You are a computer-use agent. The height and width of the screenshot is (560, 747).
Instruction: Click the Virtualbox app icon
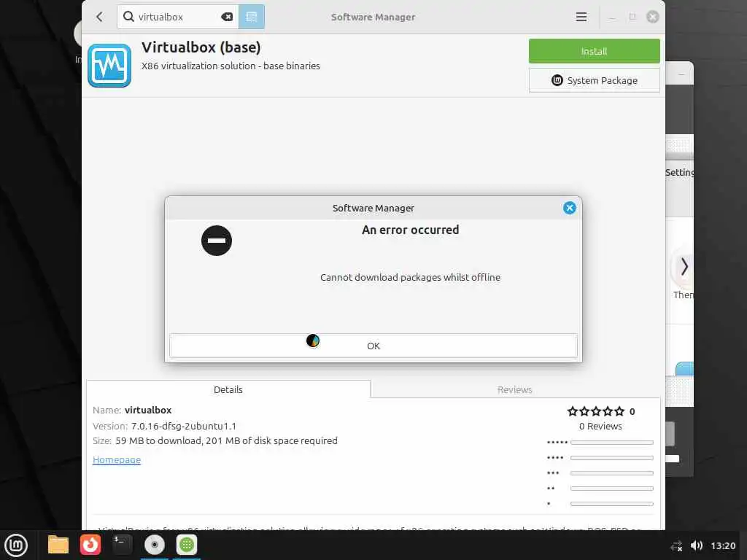(109, 65)
